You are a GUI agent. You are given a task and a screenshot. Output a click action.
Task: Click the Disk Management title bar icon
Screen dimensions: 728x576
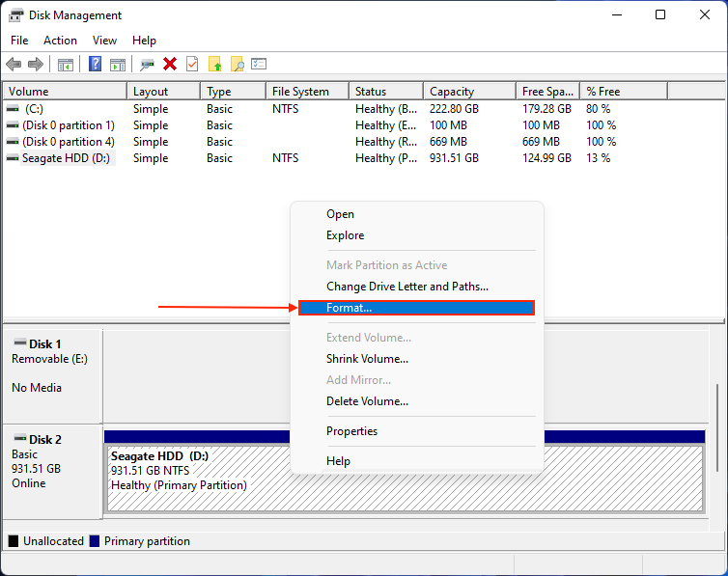point(15,15)
